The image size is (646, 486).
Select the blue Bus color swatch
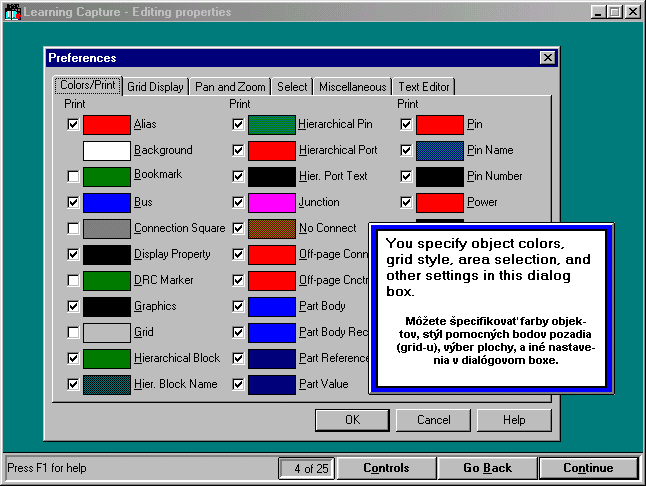coord(106,203)
